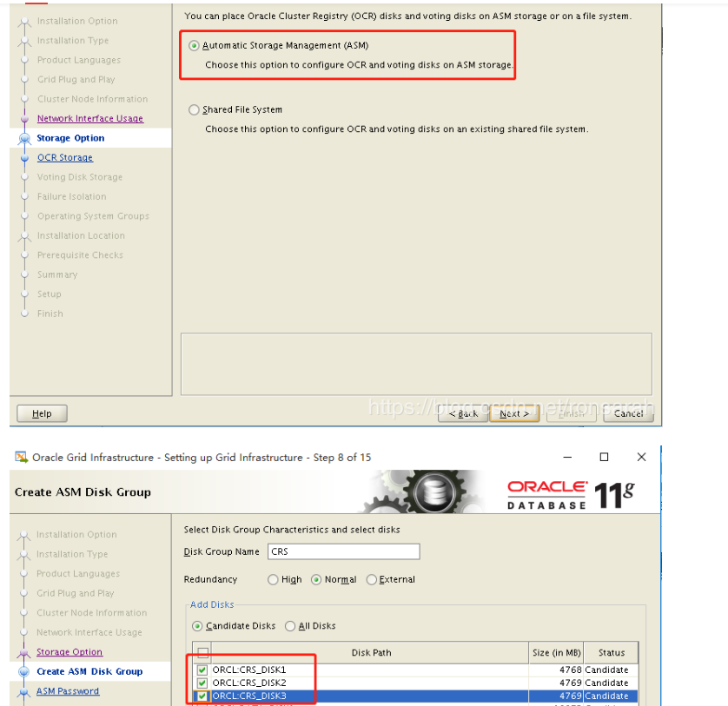Click the Voting Disk Storage step

point(80,177)
